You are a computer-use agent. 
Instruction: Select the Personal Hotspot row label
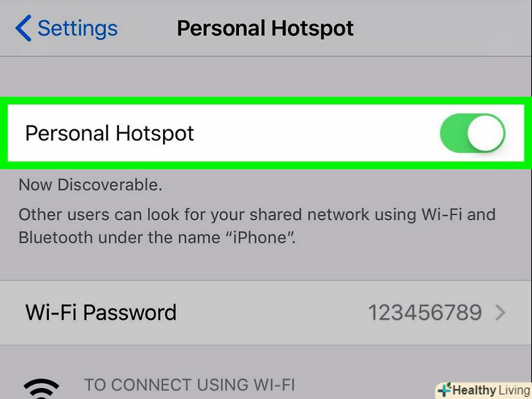click(110, 133)
